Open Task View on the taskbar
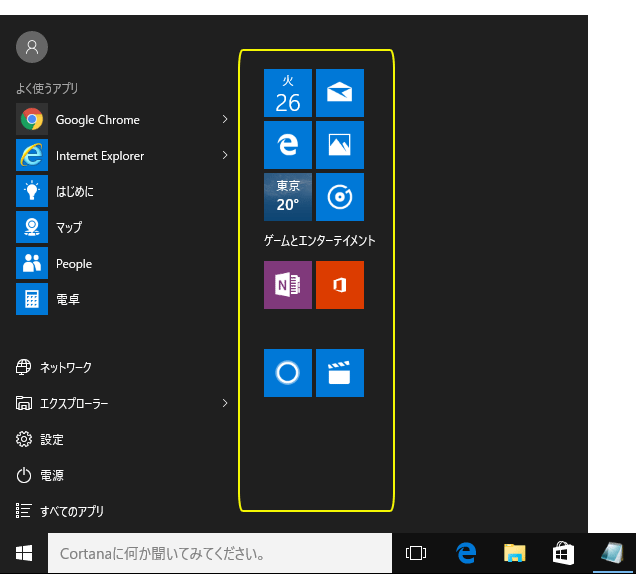Screen dimensions: 636x574 tap(416, 553)
